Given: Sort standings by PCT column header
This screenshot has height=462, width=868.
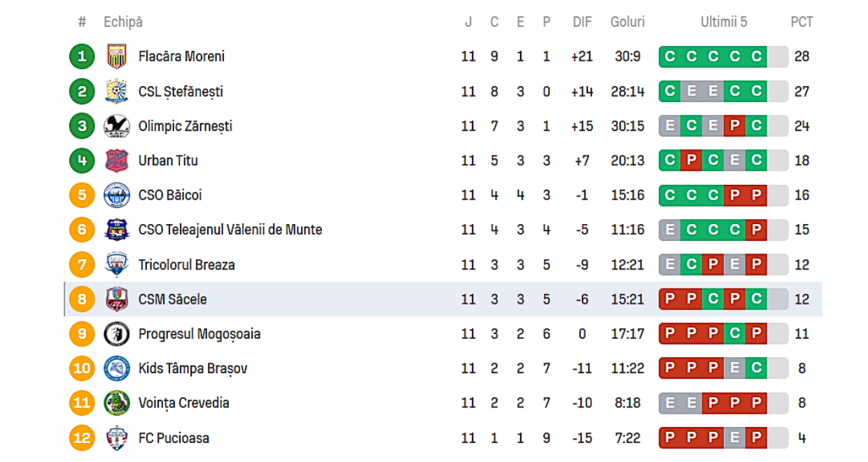Looking at the screenshot, I should [801, 22].
